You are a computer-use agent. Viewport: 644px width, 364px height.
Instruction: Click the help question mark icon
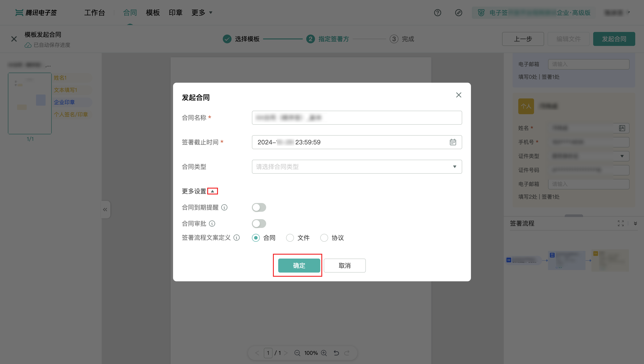point(437,13)
